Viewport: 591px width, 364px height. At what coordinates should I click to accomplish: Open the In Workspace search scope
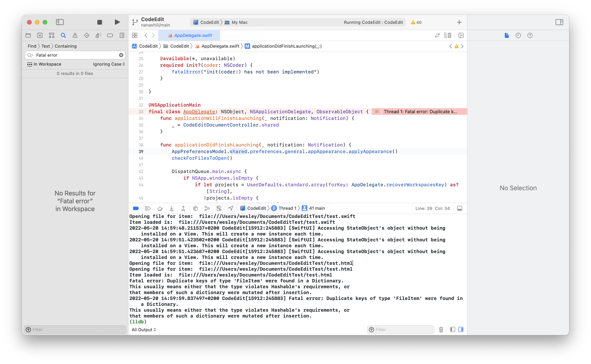[x=44, y=64]
